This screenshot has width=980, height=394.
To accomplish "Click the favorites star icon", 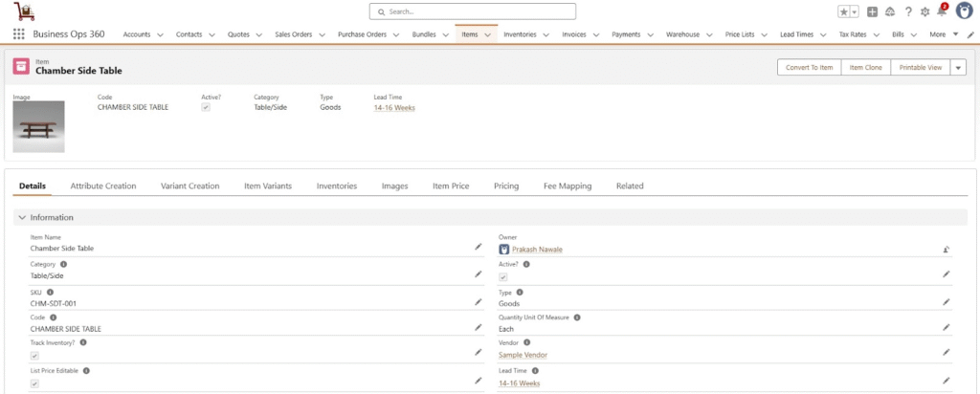I will [x=844, y=11].
